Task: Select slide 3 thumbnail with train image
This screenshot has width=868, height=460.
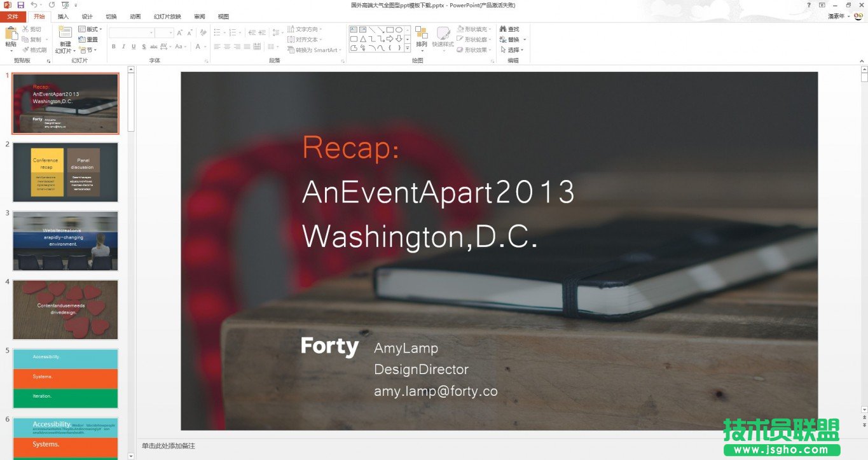Action: pos(65,241)
